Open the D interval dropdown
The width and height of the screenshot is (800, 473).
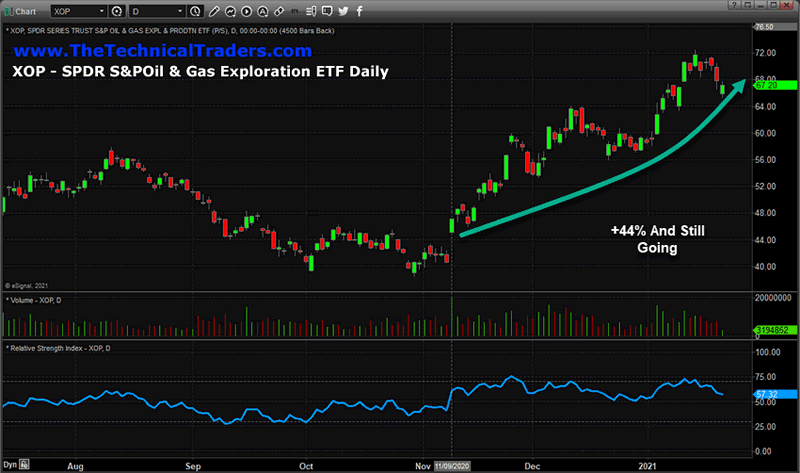point(181,11)
